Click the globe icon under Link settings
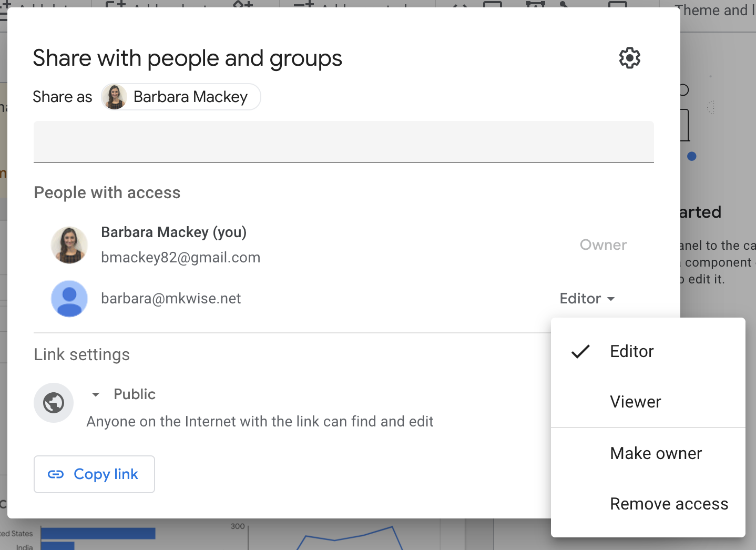Viewport: 756px width, 550px height. pyautogui.click(x=54, y=403)
